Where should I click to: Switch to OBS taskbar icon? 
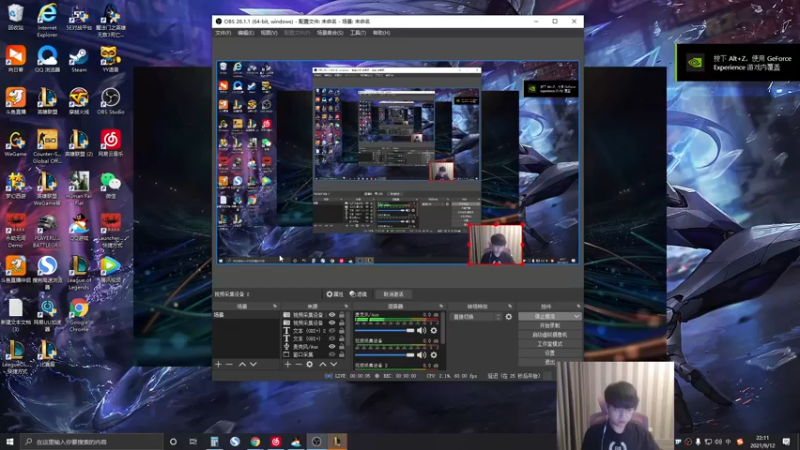pos(316,441)
